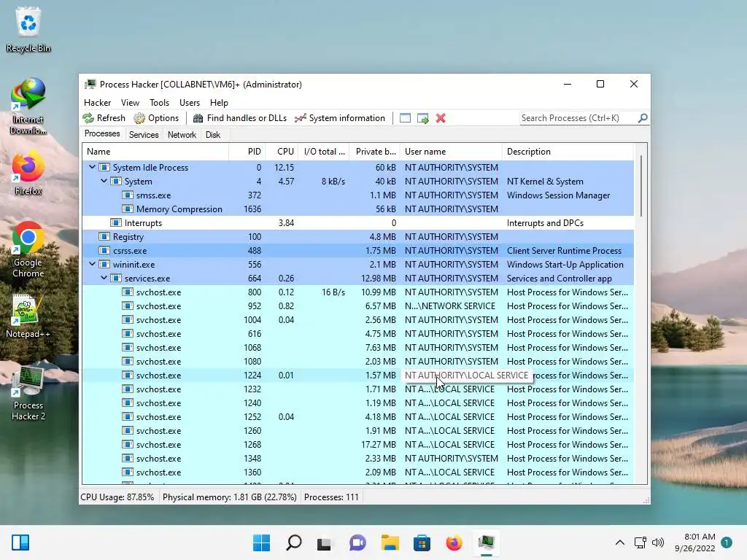Click icon of svchost.exe PID 1004

click(127, 319)
